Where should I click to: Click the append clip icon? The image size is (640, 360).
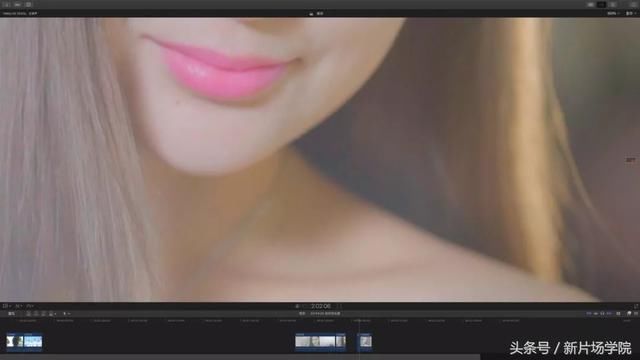click(43, 313)
